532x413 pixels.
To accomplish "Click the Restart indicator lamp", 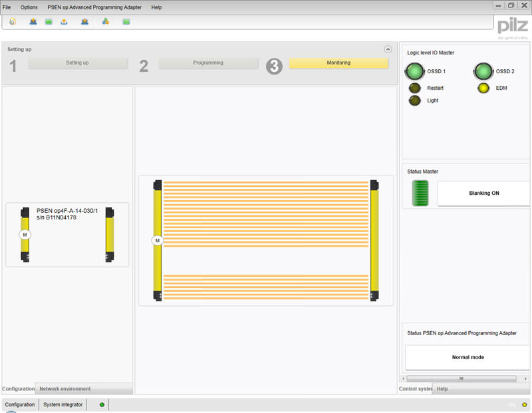I will [x=414, y=88].
